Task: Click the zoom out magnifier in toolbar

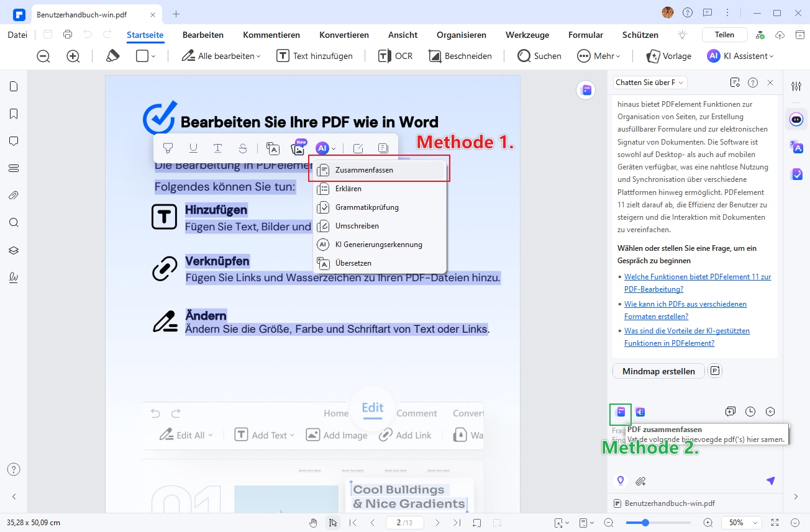Action: coord(43,56)
